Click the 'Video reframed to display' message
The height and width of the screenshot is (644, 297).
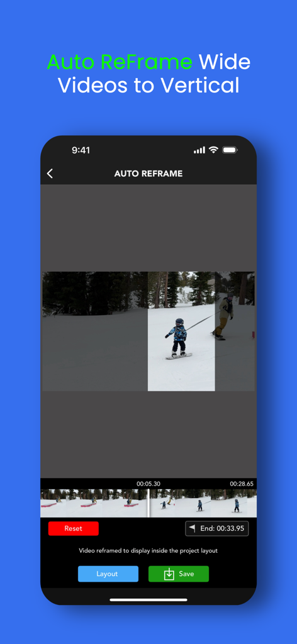(x=148, y=551)
